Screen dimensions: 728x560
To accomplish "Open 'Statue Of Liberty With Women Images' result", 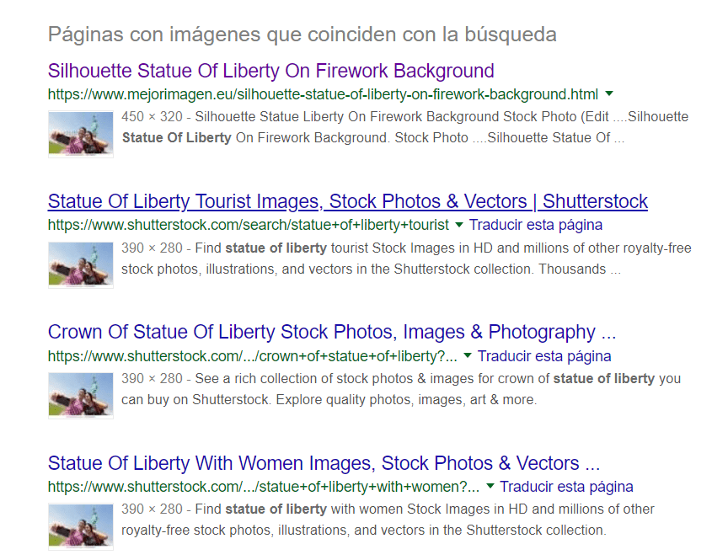I will [x=324, y=463].
